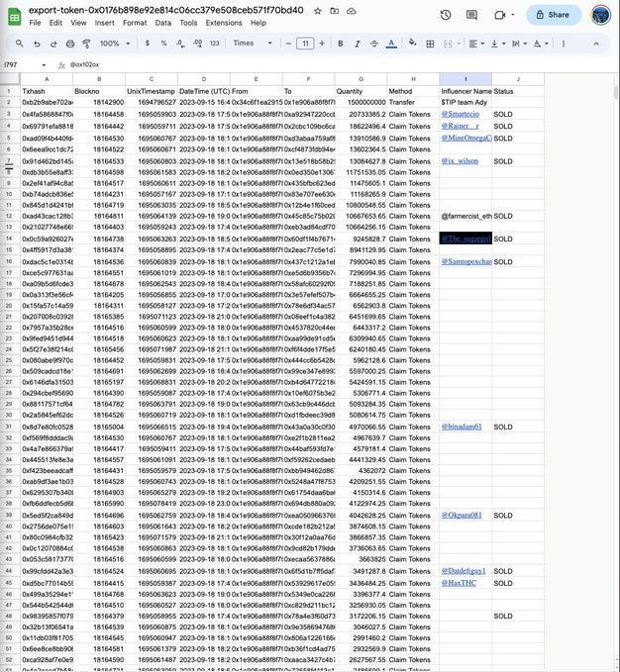Screen dimensions: 620x672
Task: Start a video call meeting
Action: coord(499,15)
